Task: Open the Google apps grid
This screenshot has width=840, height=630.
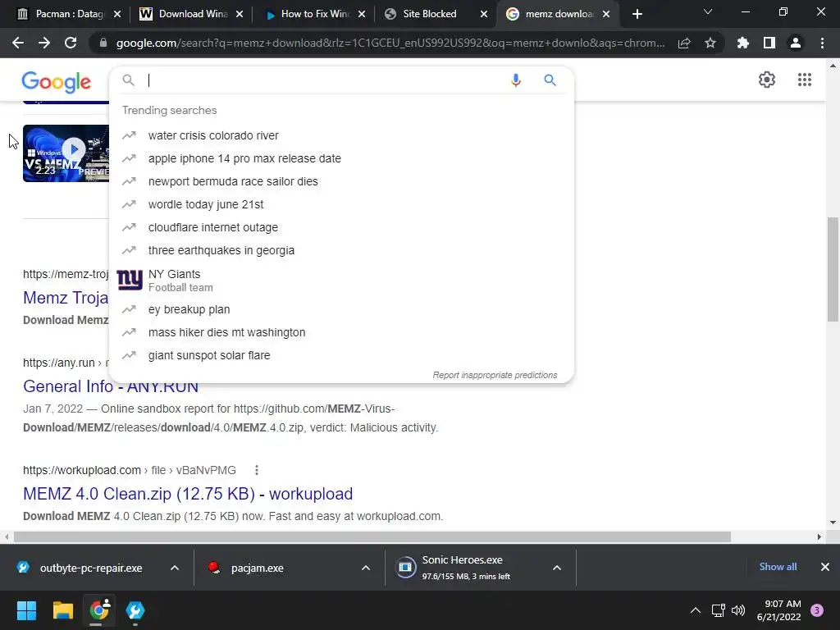Action: click(x=805, y=80)
